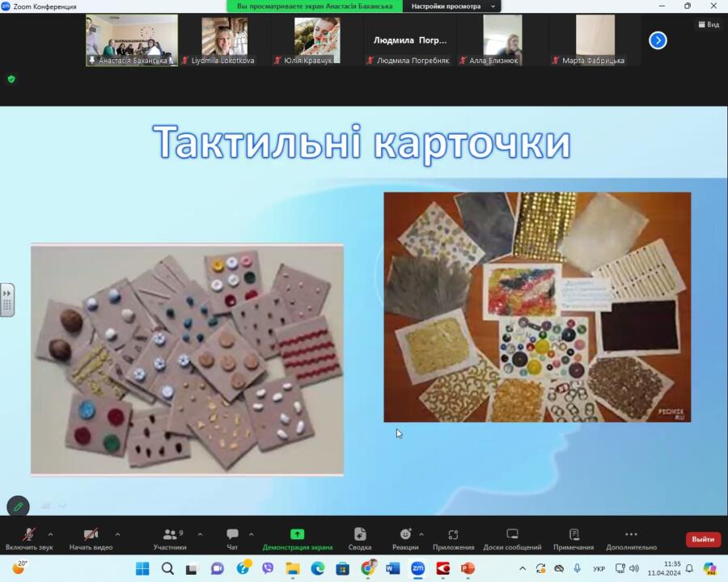The width and height of the screenshot is (728, 582).
Task: Select Алла Близнюк video thumbnail
Action: click(x=502, y=40)
